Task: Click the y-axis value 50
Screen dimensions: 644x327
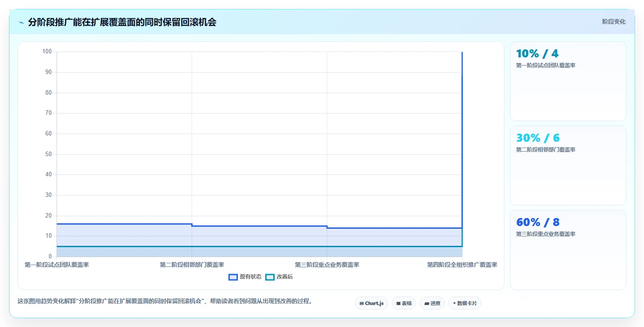Action: click(48, 154)
